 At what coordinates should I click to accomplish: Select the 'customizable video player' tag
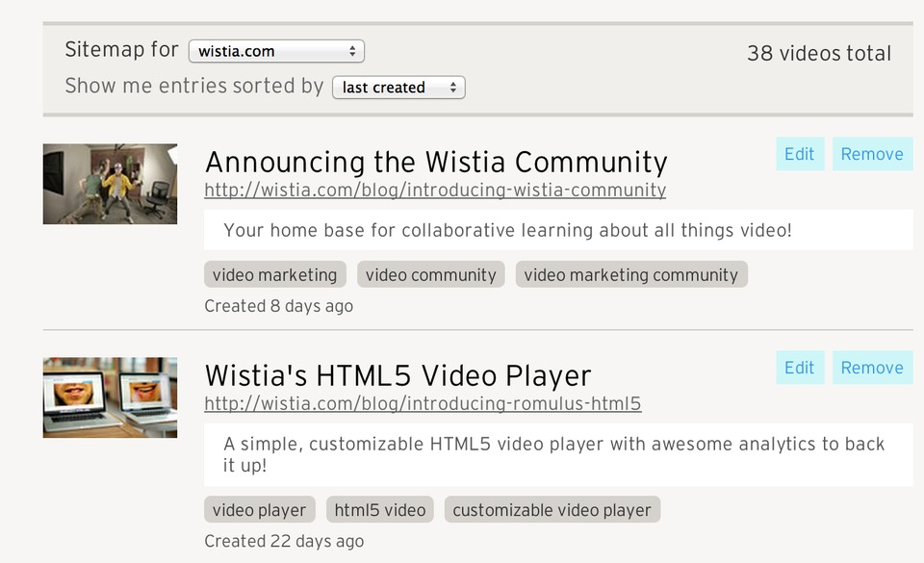pos(552,509)
